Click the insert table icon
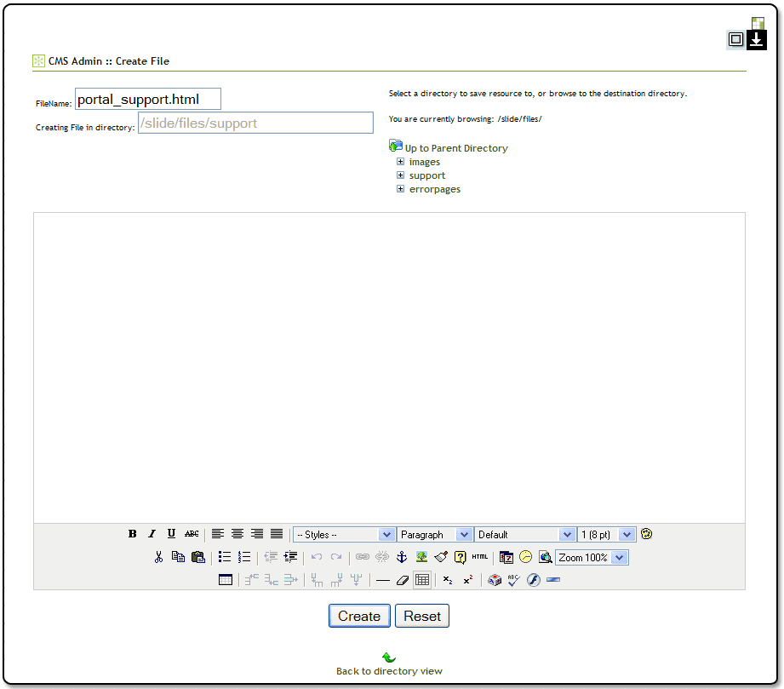Image resolution: width=784 pixels, height=689 pixels. pos(226,580)
